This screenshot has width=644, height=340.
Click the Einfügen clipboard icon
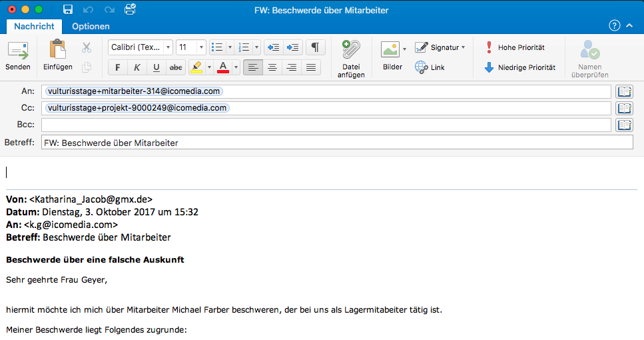[58, 51]
